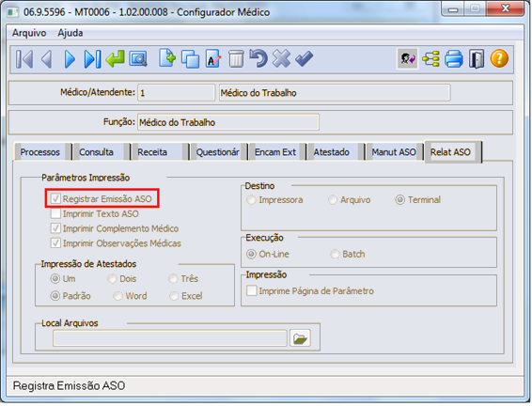
Task: Select Três atestado copies radio
Action: (173, 279)
